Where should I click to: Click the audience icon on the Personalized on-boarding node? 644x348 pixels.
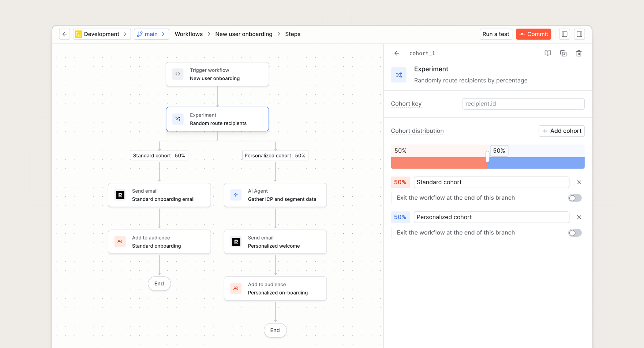pos(236,288)
